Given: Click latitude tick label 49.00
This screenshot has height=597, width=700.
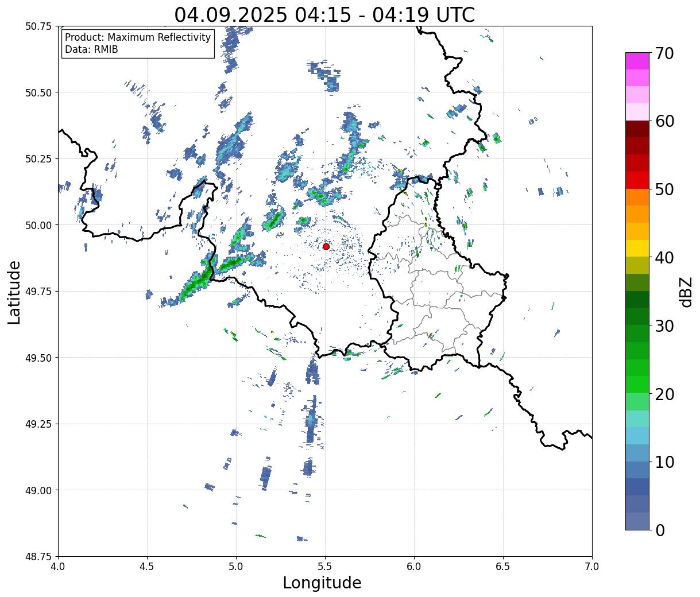Looking at the screenshot, I should [x=38, y=490].
